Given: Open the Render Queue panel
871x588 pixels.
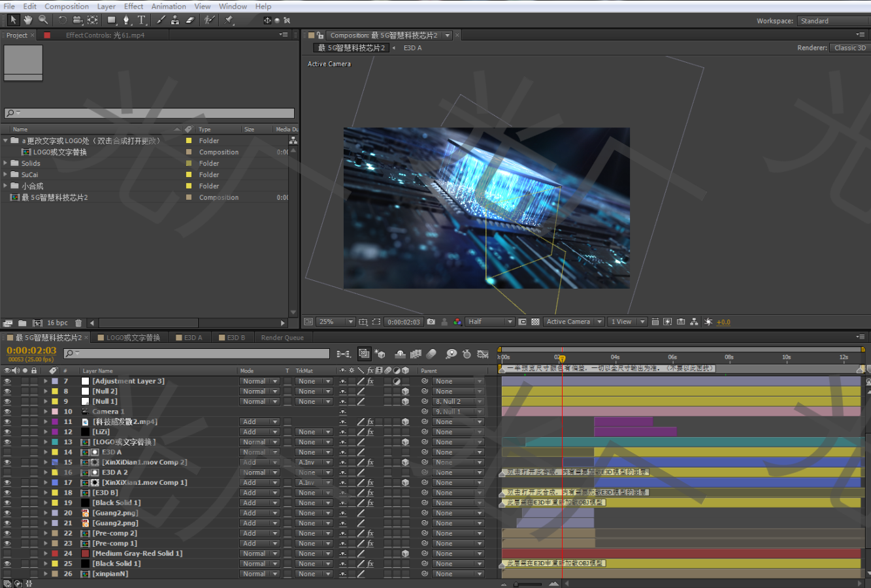Looking at the screenshot, I should coord(282,336).
